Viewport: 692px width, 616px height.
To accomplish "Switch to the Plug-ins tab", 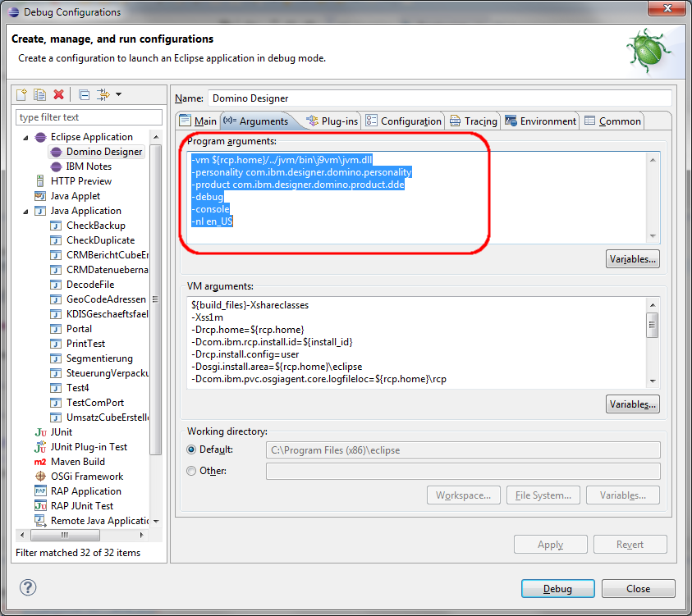I will coord(332,121).
